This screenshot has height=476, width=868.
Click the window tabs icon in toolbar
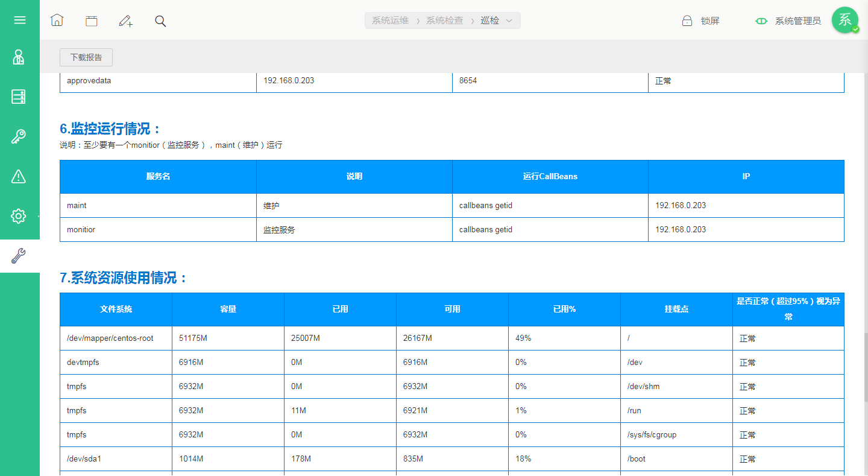pos(91,21)
